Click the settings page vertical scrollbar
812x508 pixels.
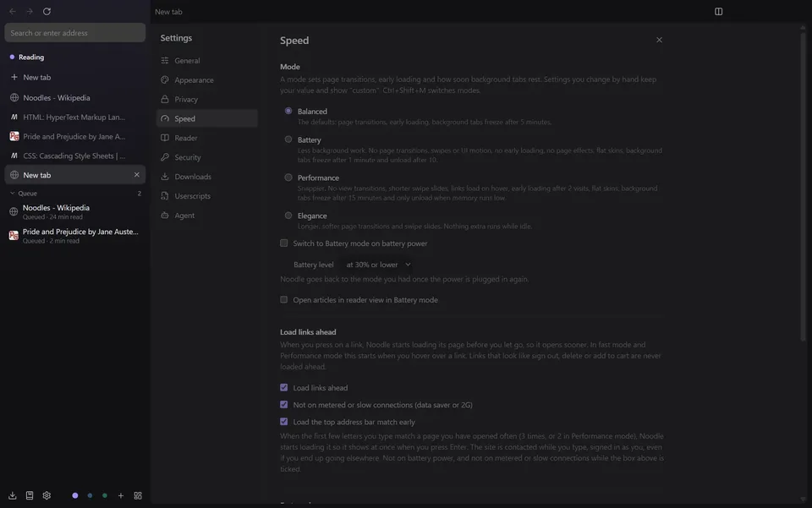point(803,186)
